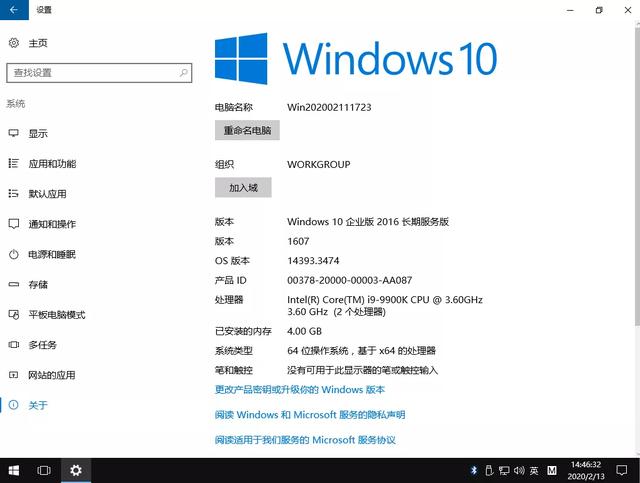Open the Action Center notification icon
This screenshot has height=483, width=640.
tap(622, 470)
